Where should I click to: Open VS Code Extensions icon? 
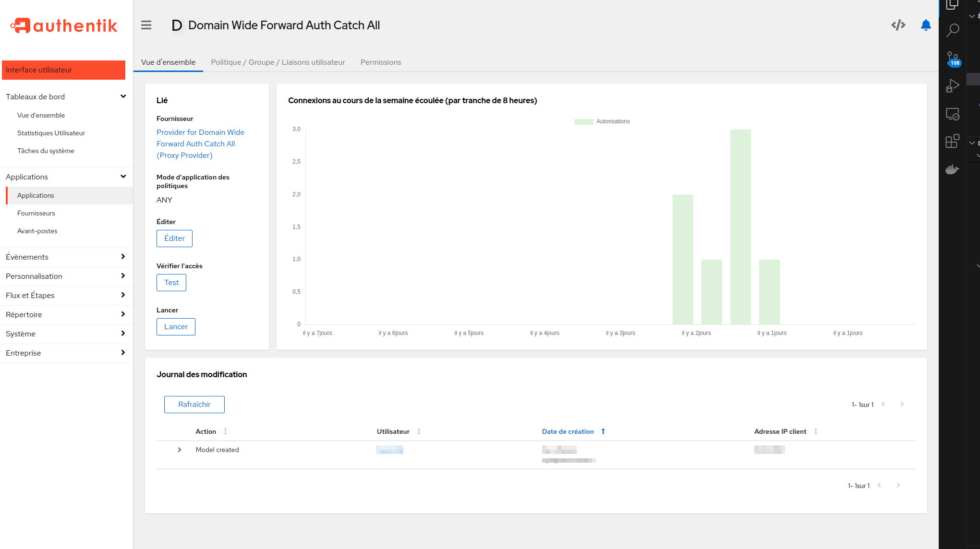952,141
